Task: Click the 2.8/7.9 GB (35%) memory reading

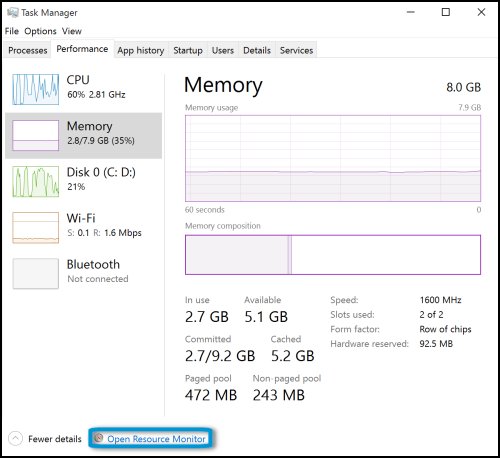Action: pyautogui.click(x=101, y=141)
